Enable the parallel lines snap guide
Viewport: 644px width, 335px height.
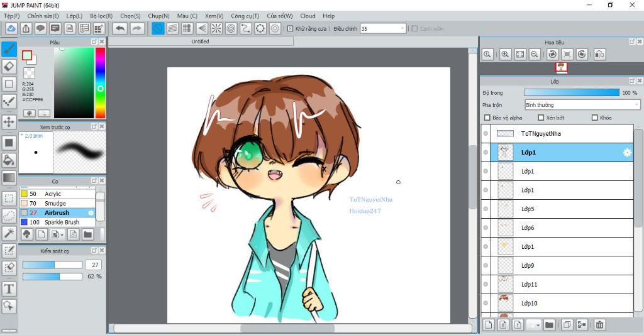(172, 28)
